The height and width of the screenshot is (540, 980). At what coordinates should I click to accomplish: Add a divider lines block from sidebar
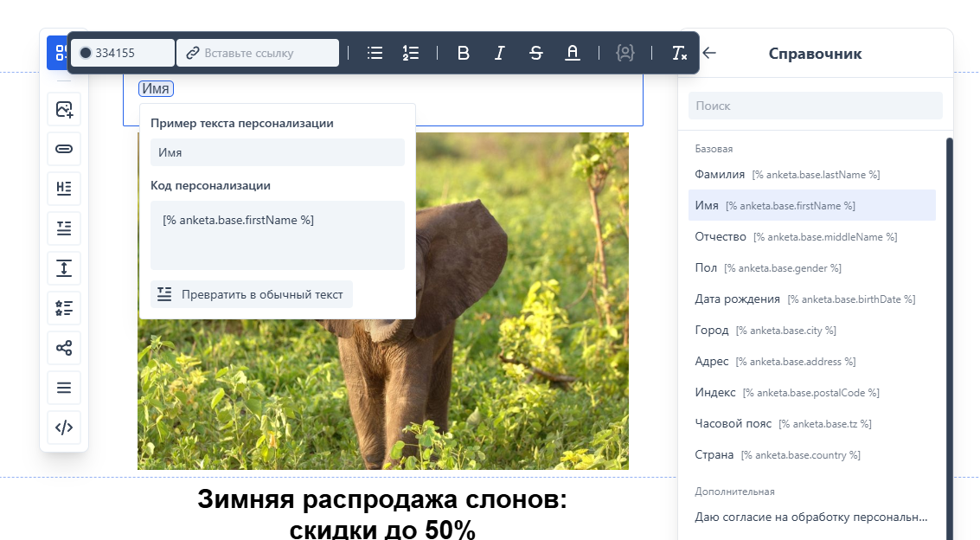coord(64,388)
